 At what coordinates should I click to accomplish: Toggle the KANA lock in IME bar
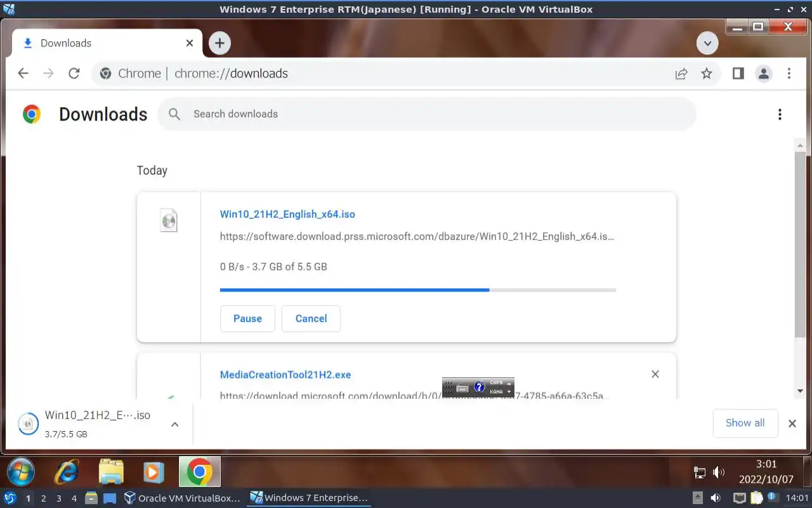point(497,392)
